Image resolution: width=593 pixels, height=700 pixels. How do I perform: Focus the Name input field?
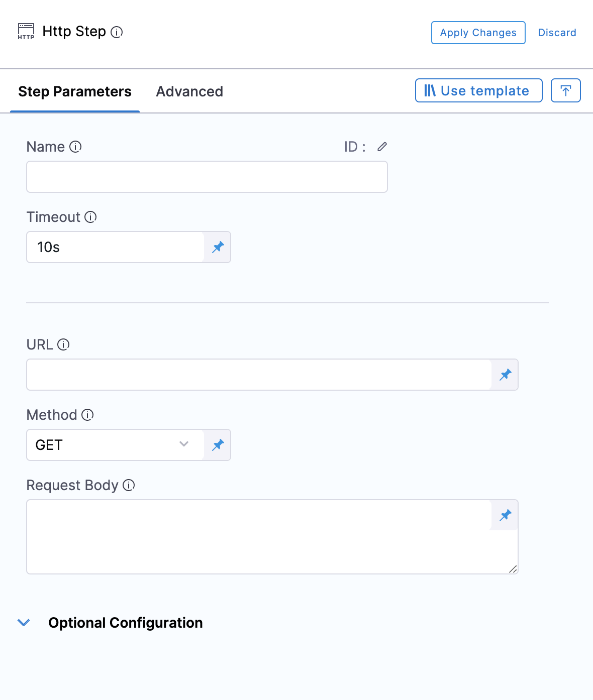tap(207, 177)
